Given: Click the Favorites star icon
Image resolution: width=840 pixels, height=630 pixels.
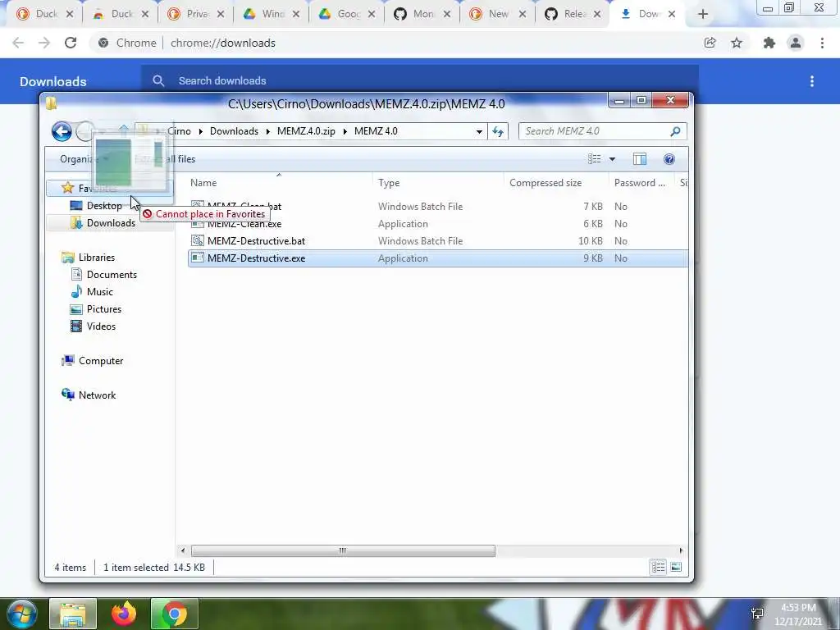Looking at the screenshot, I should point(67,188).
